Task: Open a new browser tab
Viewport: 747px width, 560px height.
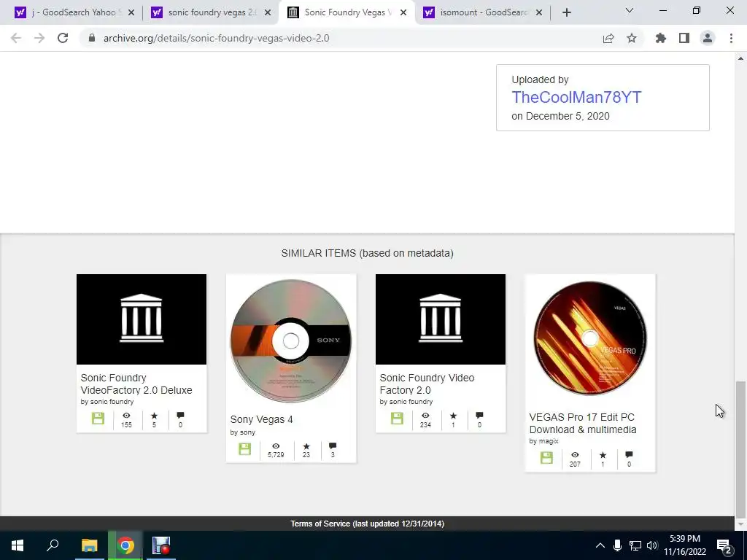Action: (566, 12)
